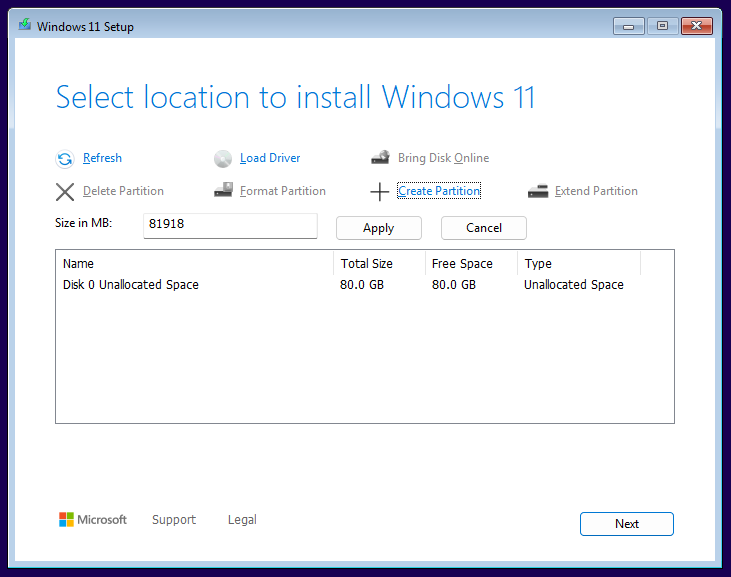Select Disk 0 Unallocated Space row
The height and width of the screenshot is (577, 731).
(x=365, y=284)
